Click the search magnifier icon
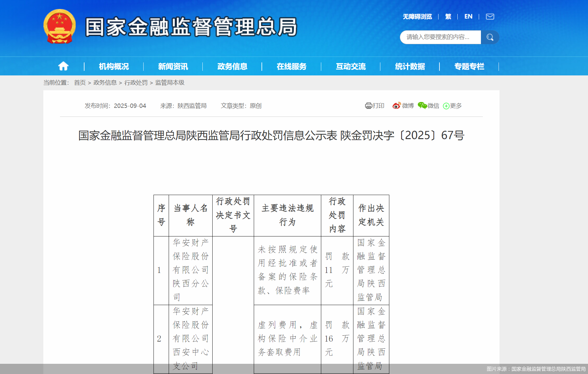Viewport: 588px width, 374px height. click(x=490, y=37)
